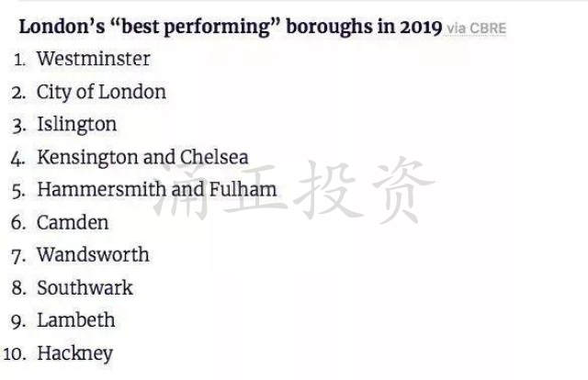Screen dimensions: 588x380
Task: Select the heading 'London's best performing boroughs in 2019'
Action: coord(231,28)
